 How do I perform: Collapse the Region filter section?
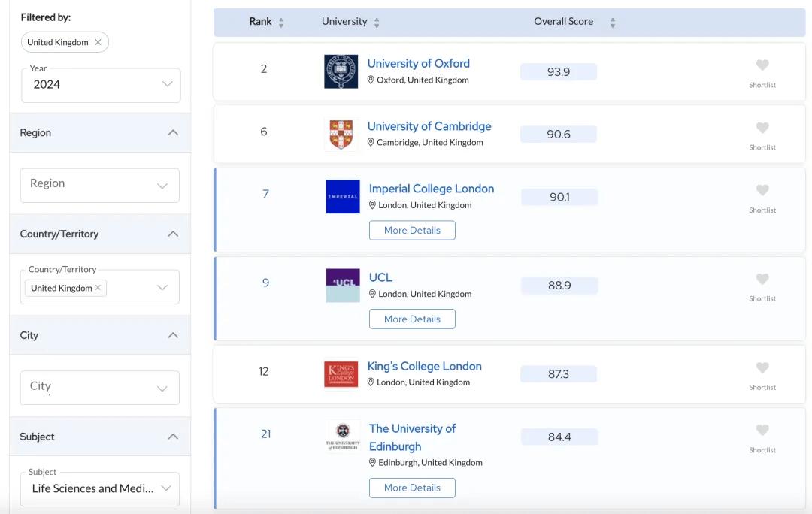[x=173, y=132]
